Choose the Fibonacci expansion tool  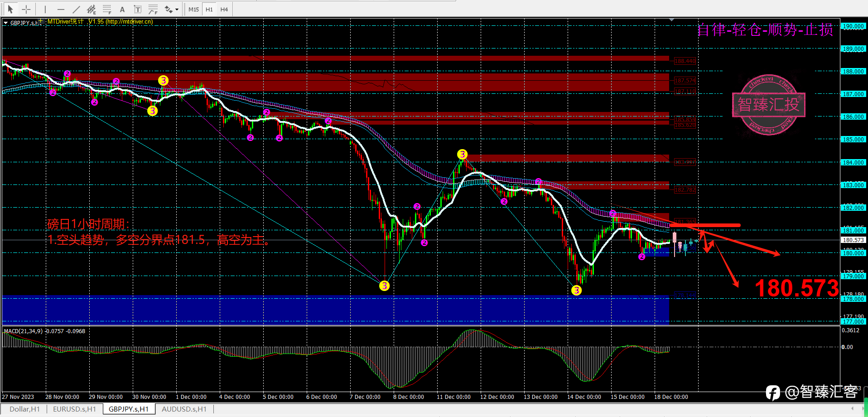pos(153,9)
